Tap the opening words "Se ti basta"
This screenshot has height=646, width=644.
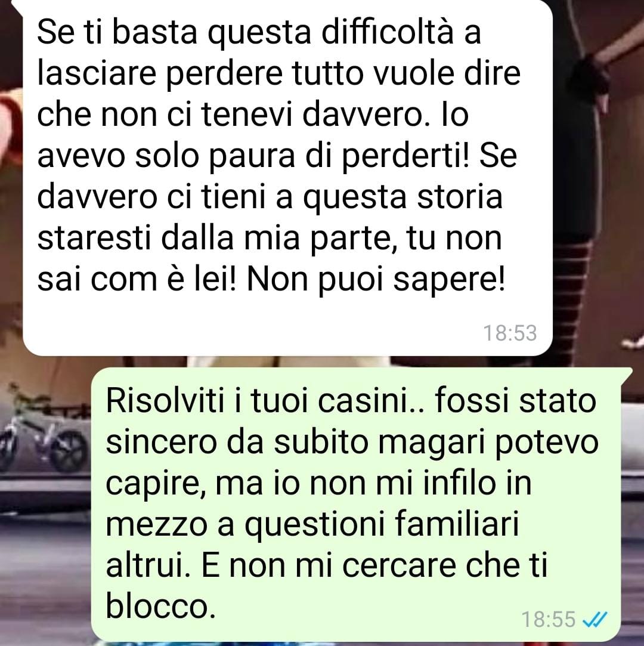click(117, 32)
